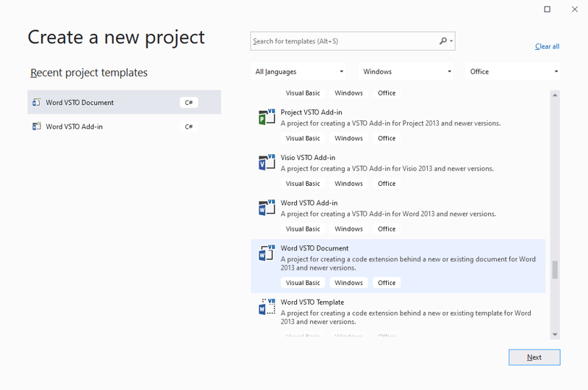Click Word document code extension description

(408, 264)
